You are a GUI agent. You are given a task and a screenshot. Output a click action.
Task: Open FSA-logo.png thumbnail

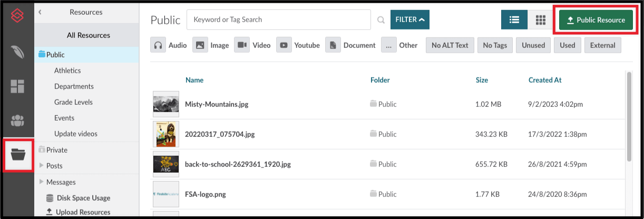(x=166, y=194)
